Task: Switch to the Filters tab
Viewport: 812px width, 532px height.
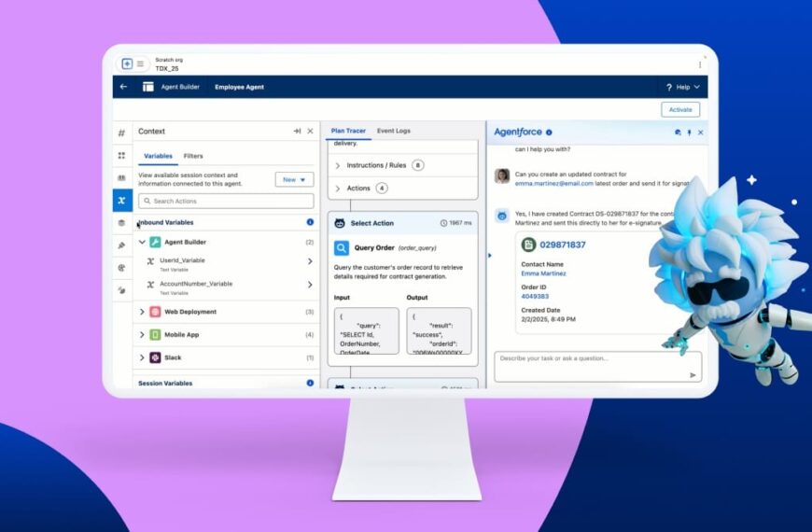Action: 193,156
